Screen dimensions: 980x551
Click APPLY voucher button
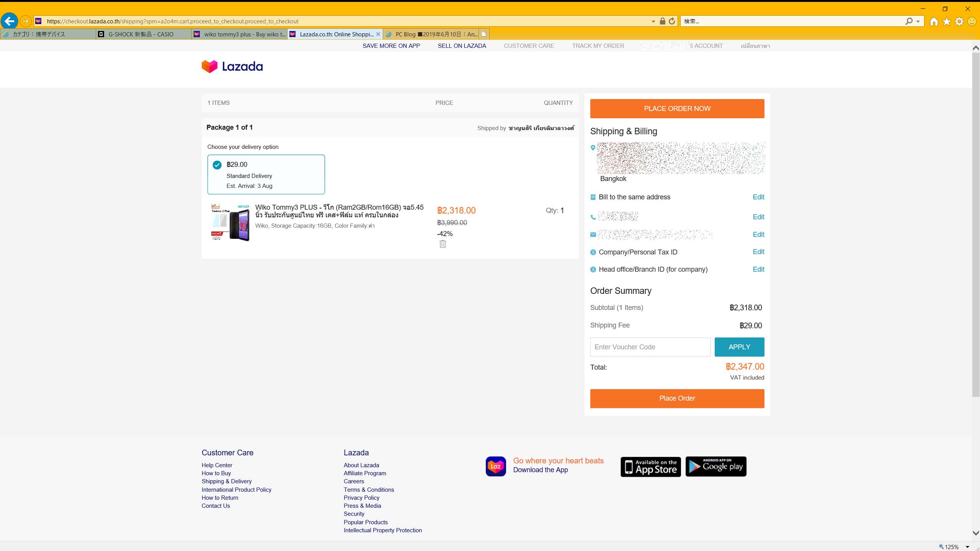(739, 347)
